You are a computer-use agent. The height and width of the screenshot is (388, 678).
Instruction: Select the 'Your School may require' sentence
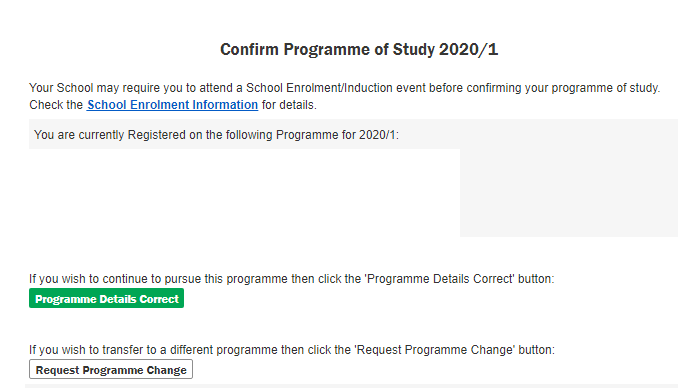344,88
